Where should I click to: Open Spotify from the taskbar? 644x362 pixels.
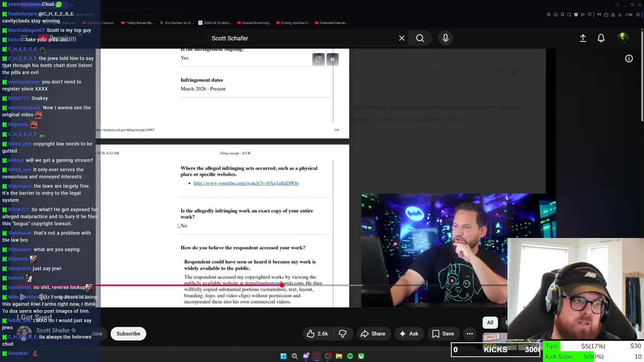(x=350, y=356)
